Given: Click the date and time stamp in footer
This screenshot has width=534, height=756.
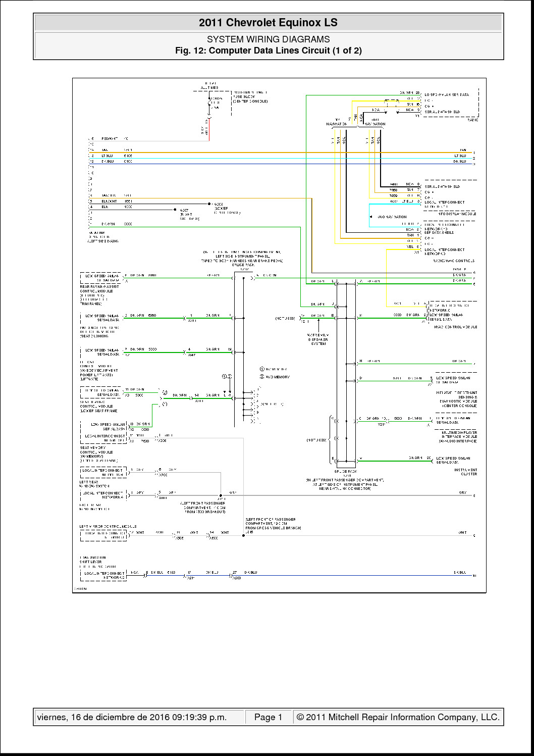Looking at the screenshot, I should pyautogui.click(x=132, y=717).
